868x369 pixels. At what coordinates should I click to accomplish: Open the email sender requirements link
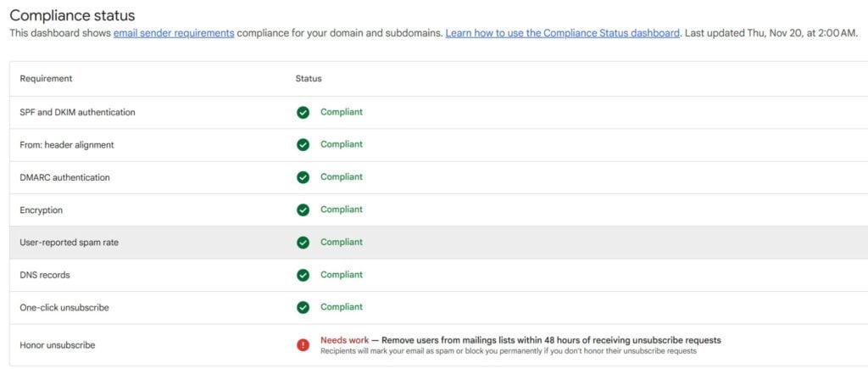(174, 33)
